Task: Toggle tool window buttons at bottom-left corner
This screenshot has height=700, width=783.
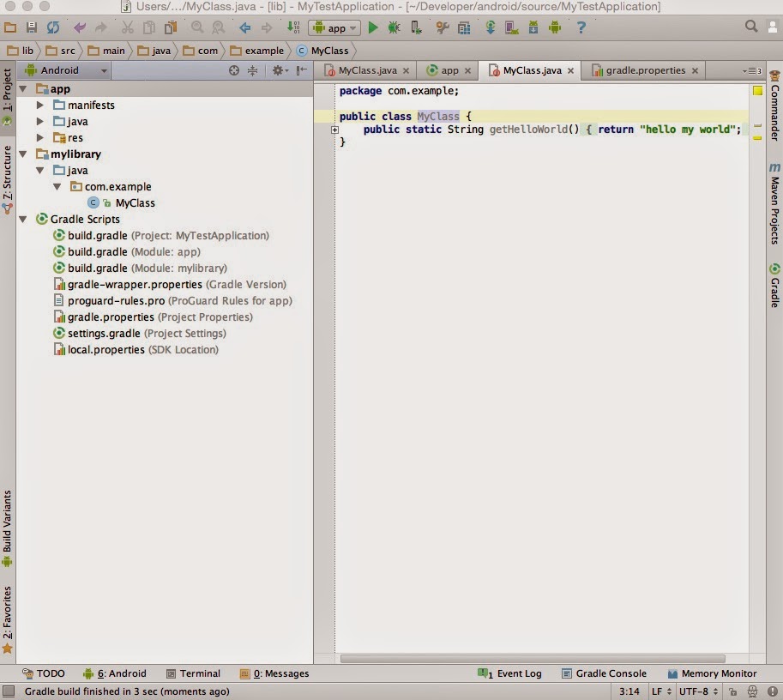Action: pos(8,691)
